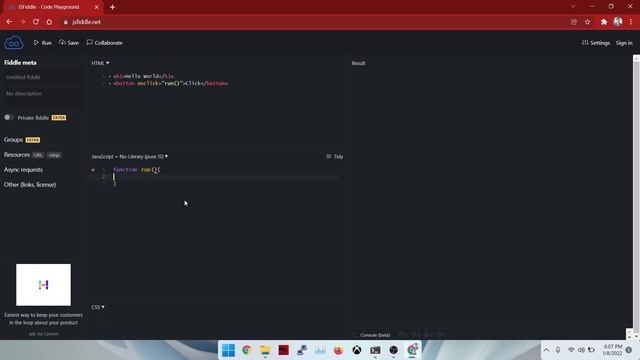Expand Other (links, license) section
Image resolution: width=640 pixels, height=360 pixels.
(30, 184)
